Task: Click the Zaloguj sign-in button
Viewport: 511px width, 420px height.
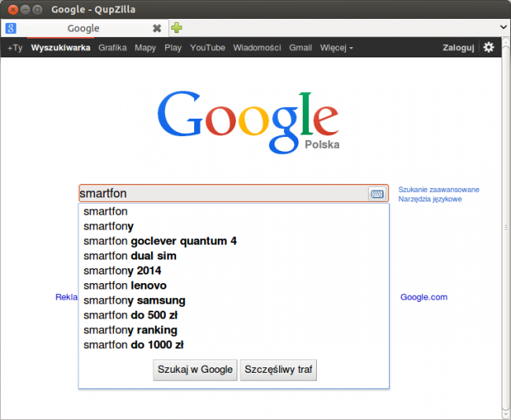Action: 458,48
